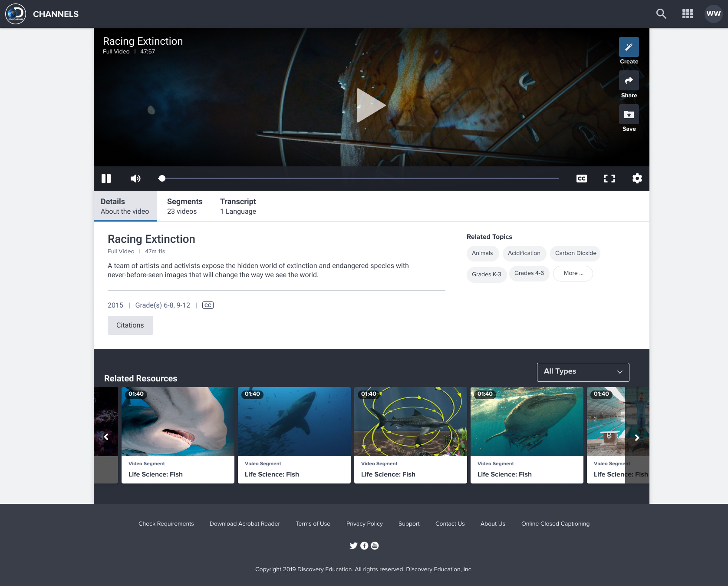This screenshot has height=586, width=728.
Task: Open the search icon
Action: point(661,13)
